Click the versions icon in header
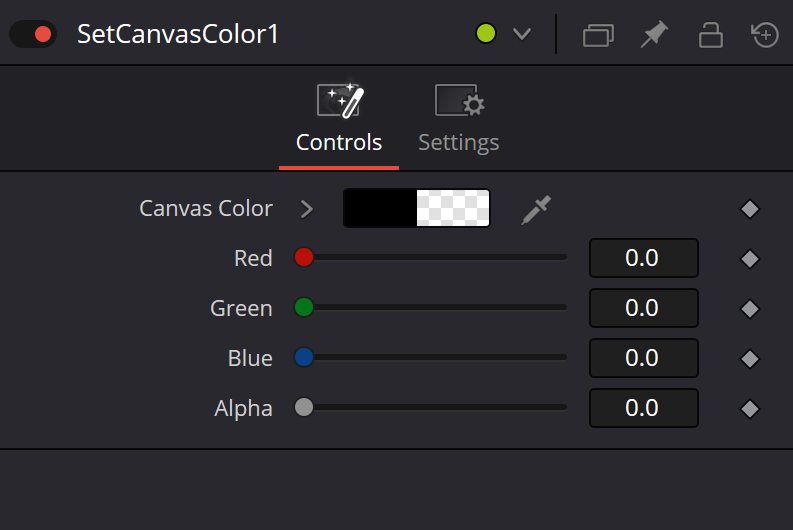 pyautogui.click(x=598, y=35)
